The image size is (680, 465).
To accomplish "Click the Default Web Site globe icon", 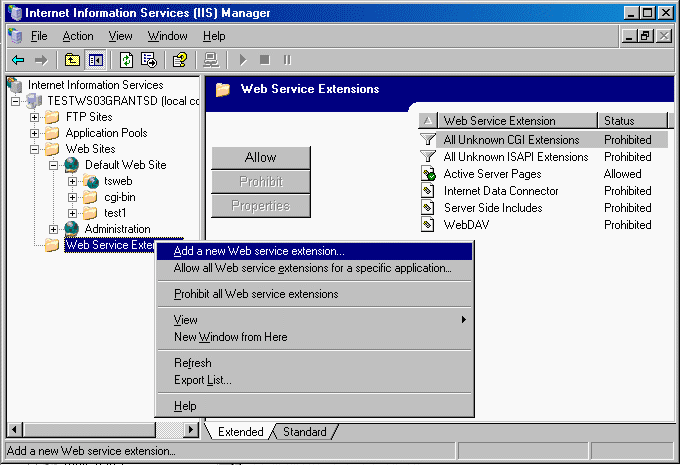I will click(72, 165).
